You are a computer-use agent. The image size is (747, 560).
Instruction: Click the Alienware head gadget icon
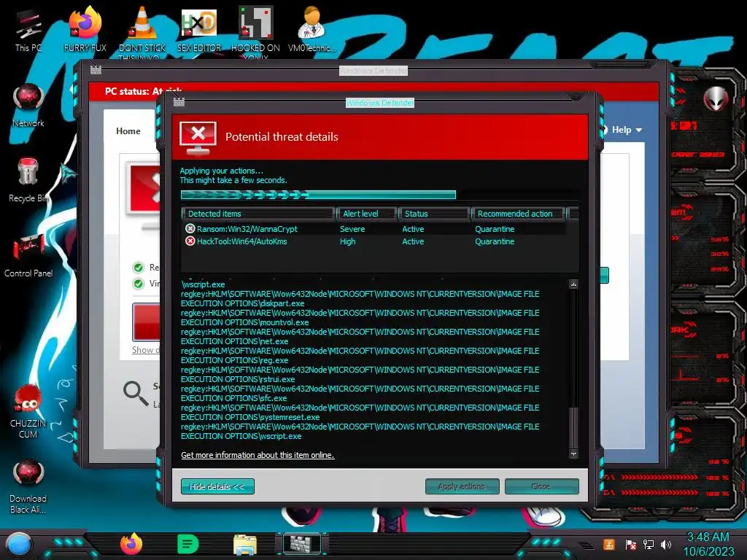pyautogui.click(x=716, y=99)
